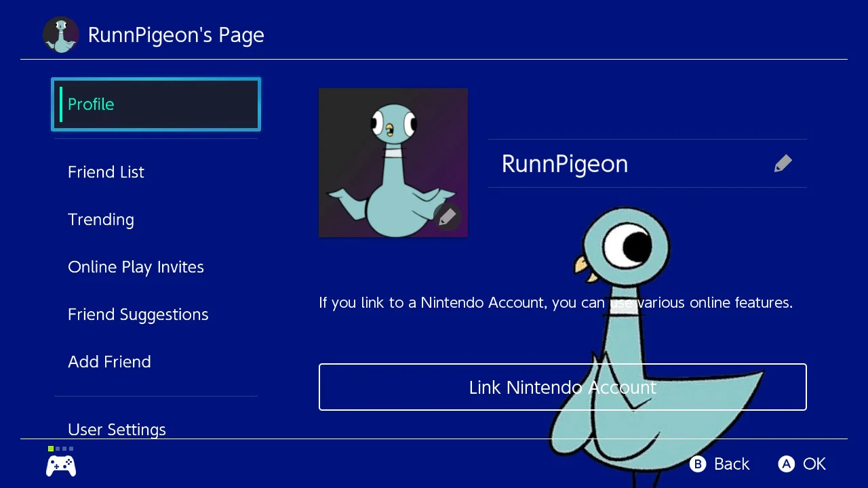Edit the RunnPigeon nickname pencil icon

point(783,163)
